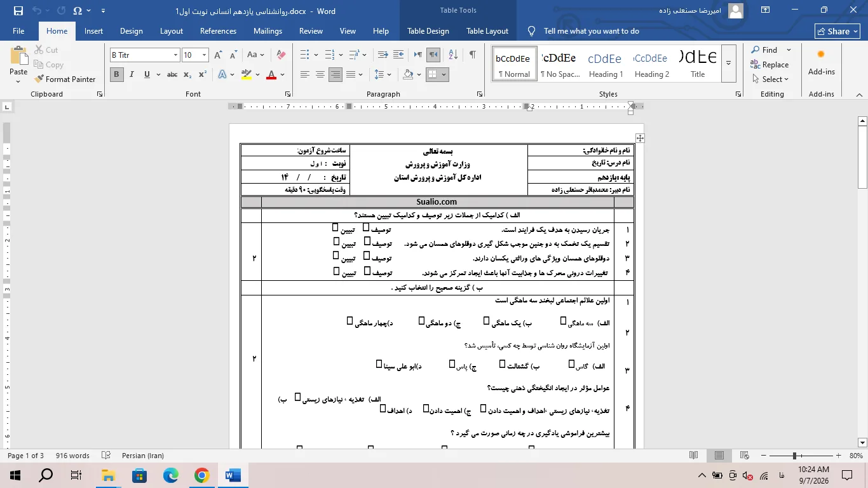
Task: Click Format Painter
Action: tap(65, 79)
